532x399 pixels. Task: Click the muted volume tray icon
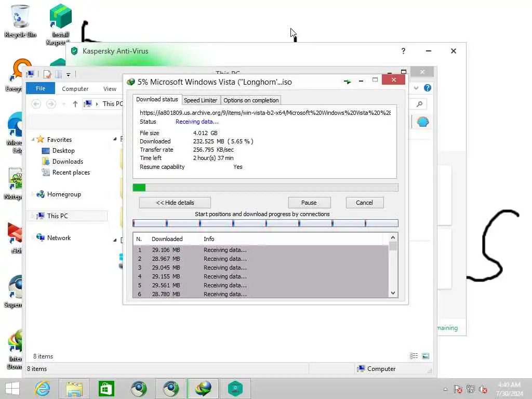tap(483, 389)
